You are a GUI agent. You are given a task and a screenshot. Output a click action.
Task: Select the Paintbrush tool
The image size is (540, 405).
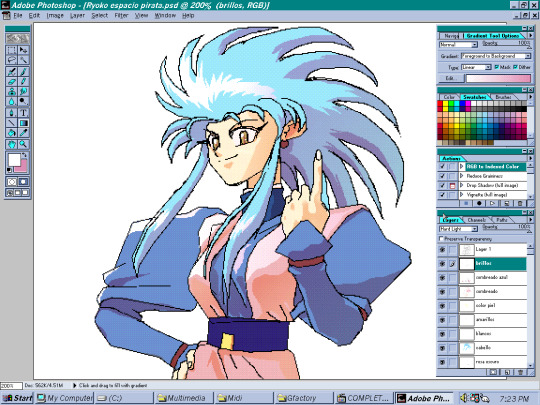click(x=23, y=72)
